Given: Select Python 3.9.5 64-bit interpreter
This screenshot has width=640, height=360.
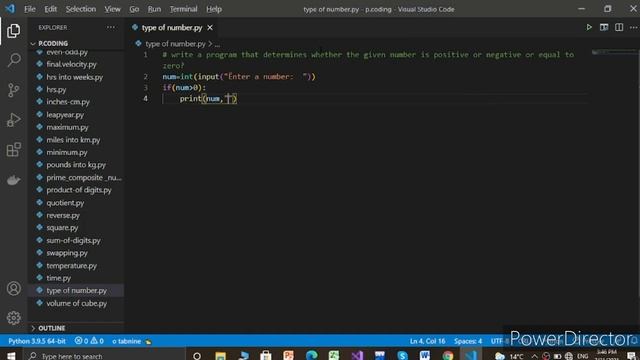Looking at the screenshot, I should (37, 341).
